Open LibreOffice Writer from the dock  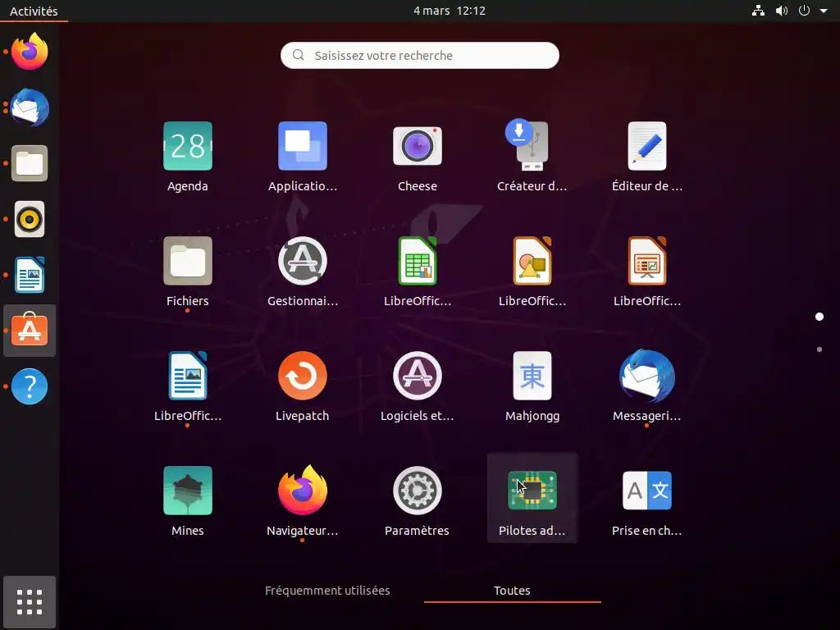[30, 275]
